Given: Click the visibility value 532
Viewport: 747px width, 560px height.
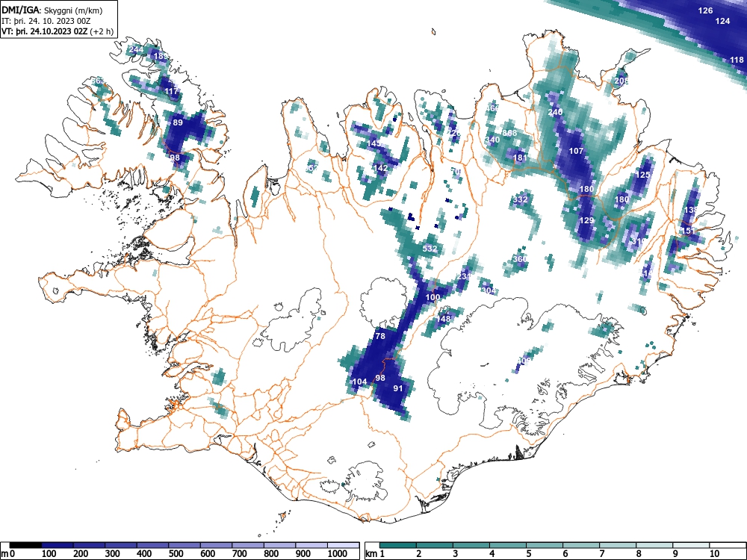Looking at the screenshot, I should coord(430,249).
